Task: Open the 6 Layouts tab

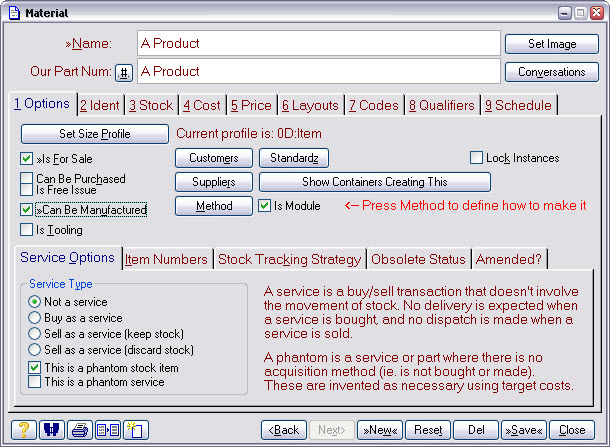Action: tap(310, 105)
